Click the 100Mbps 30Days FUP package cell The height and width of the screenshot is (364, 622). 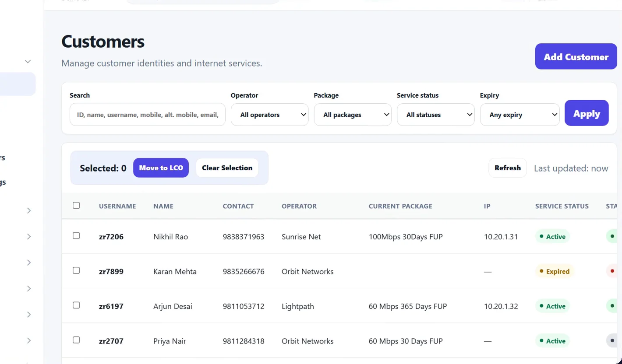[406, 237]
